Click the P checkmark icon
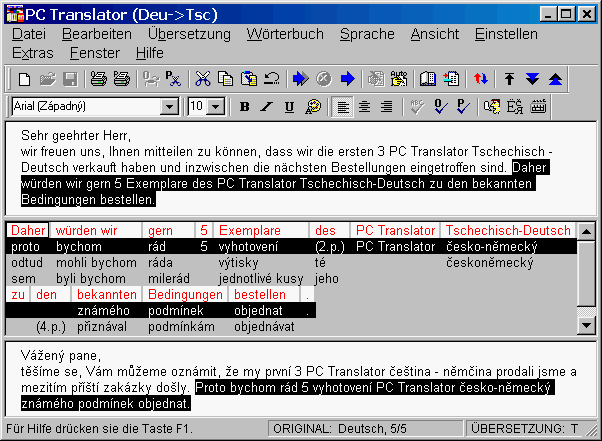 [x=463, y=107]
